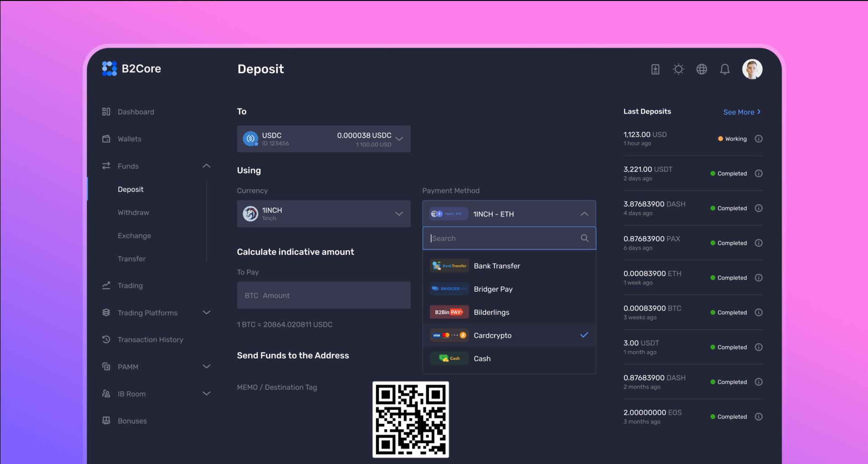The width and height of the screenshot is (868, 464).
Task: Click info icon for 1,123.00 USD deposit
Action: tap(759, 139)
